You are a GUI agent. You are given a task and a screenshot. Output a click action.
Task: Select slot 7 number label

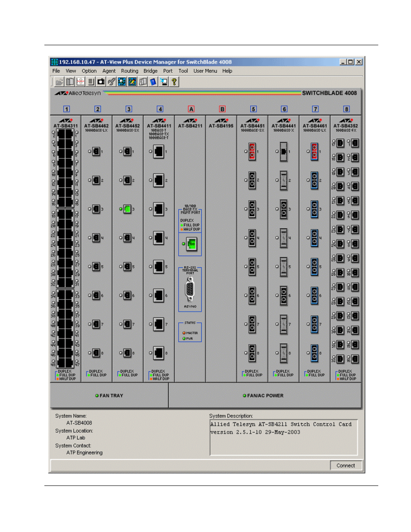(315, 109)
